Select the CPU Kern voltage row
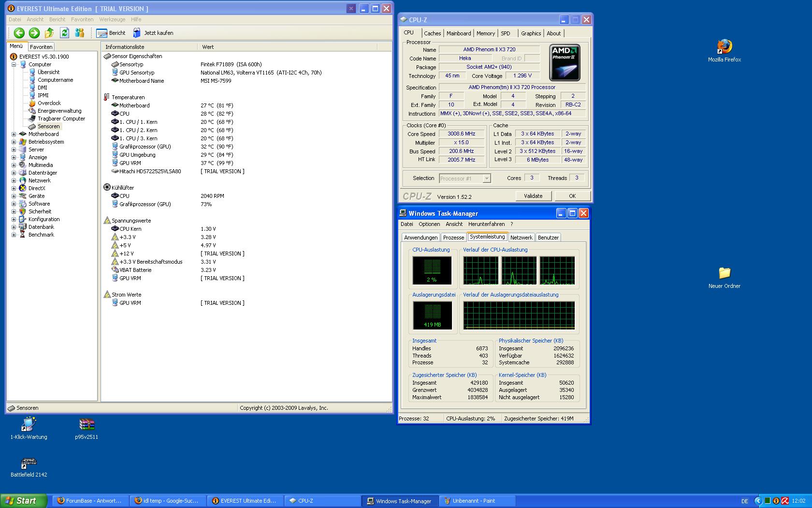This screenshot has height=508, width=812. click(x=163, y=229)
